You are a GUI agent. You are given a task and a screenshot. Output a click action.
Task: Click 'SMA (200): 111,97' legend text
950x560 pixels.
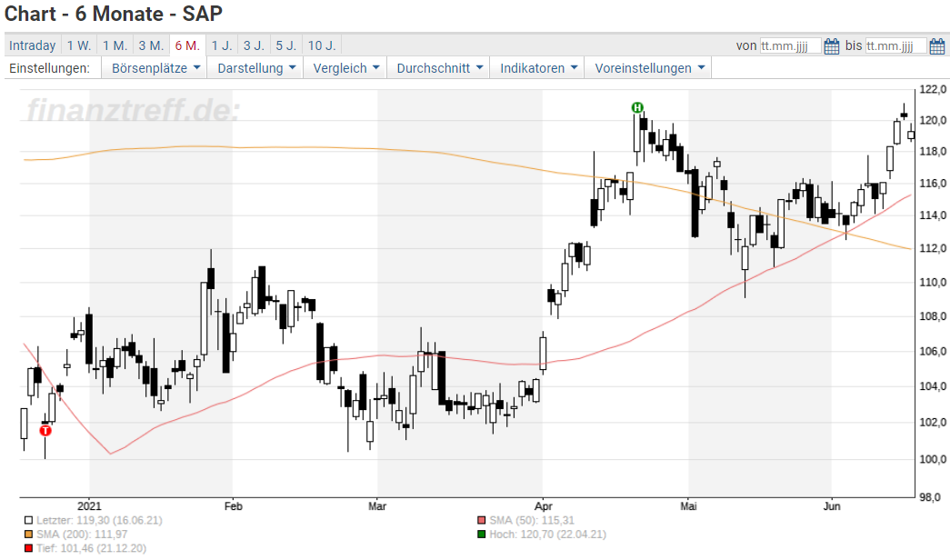(x=82, y=535)
